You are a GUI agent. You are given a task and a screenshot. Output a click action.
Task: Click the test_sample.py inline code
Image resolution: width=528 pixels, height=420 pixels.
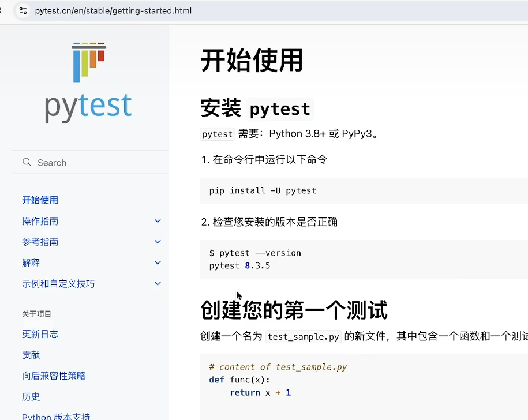(304, 336)
